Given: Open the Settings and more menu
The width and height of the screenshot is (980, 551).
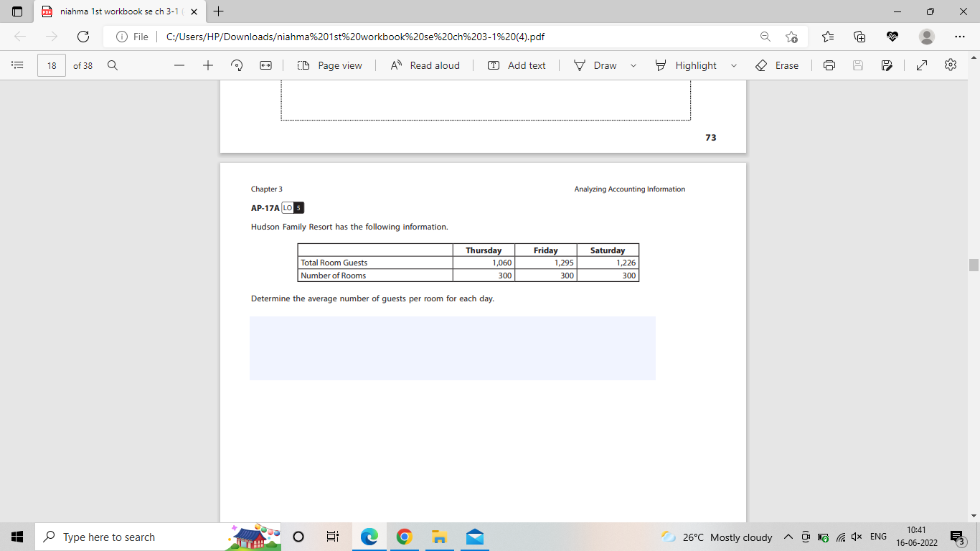Looking at the screenshot, I should coord(960,37).
